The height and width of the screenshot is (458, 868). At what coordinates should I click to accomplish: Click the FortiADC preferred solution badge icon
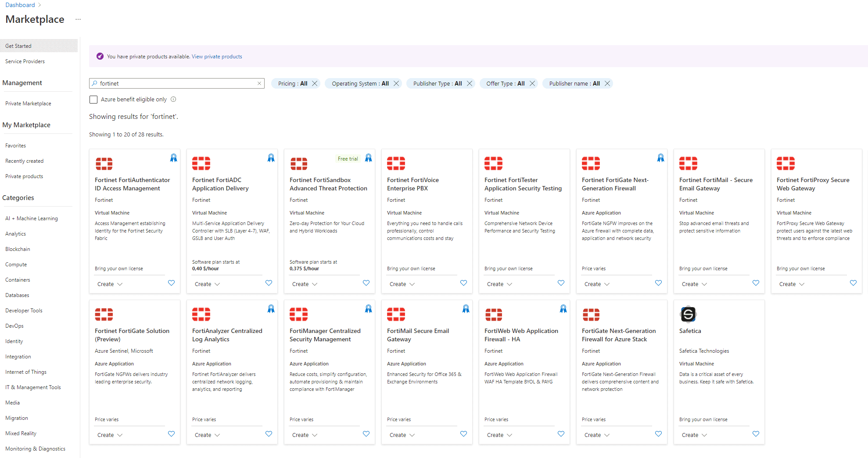[271, 158]
